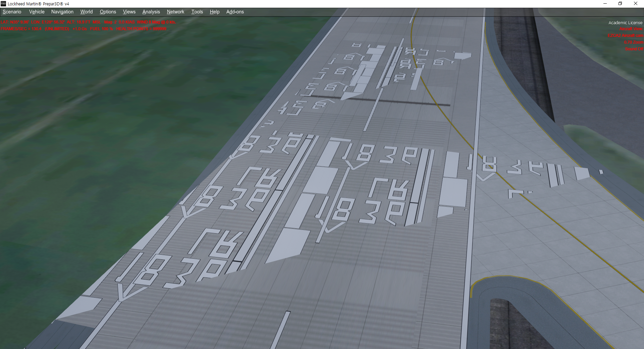Open the Scenario menu
The image size is (644, 349).
pyautogui.click(x=12, y=12)
